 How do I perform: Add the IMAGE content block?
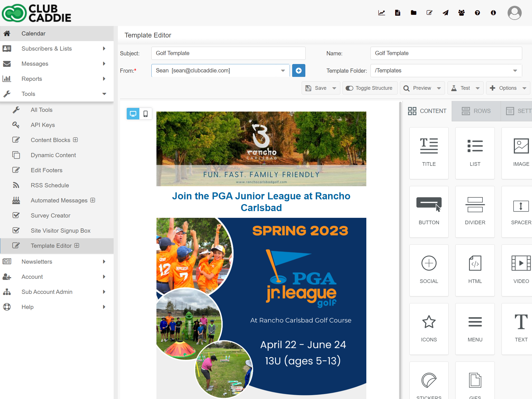pyautogui.click(x=517, y=153)
